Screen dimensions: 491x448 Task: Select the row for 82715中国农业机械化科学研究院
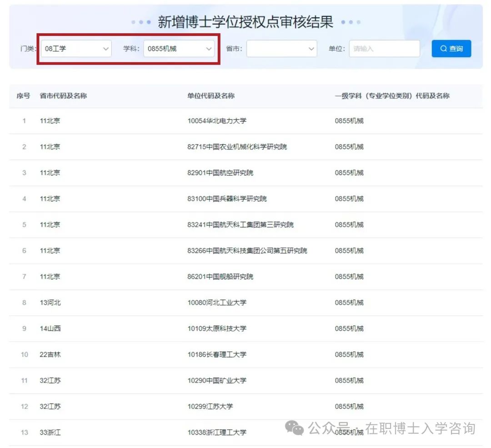click(x=237, y=147)
